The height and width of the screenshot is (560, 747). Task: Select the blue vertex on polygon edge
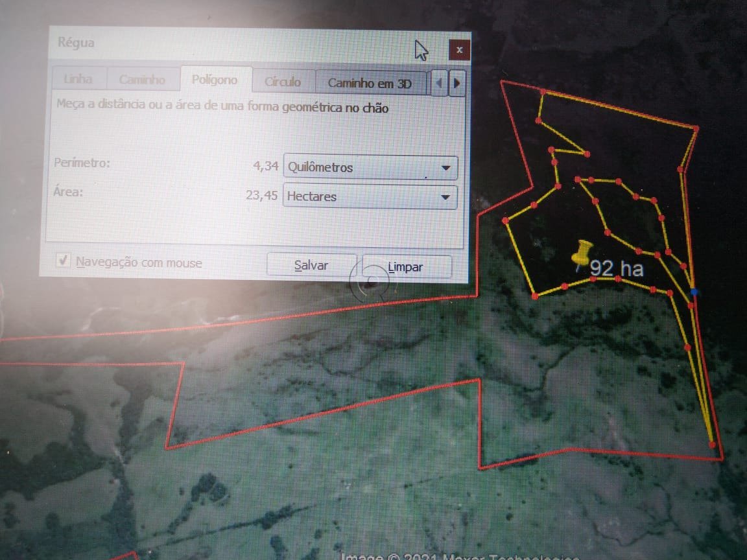click(x=694, y=292)
